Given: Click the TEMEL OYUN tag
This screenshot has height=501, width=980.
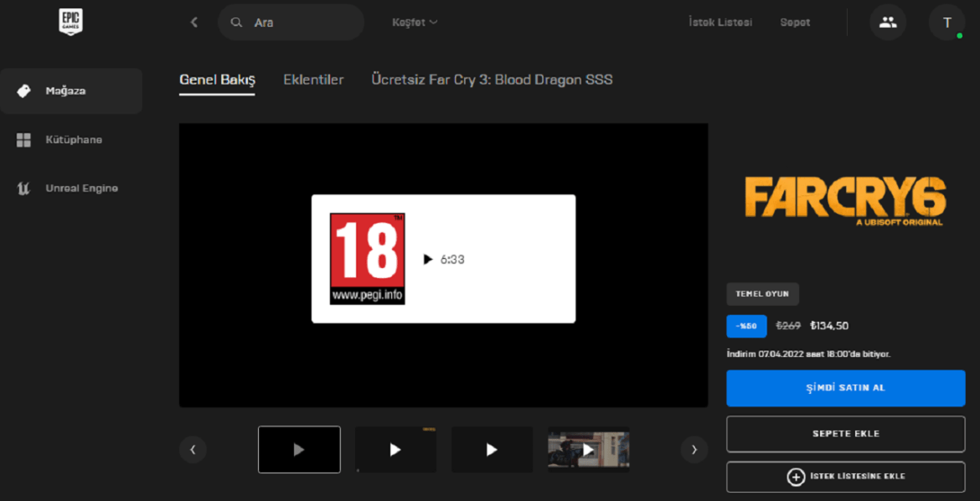Looking at the screenshot, I should click(762, 294).
